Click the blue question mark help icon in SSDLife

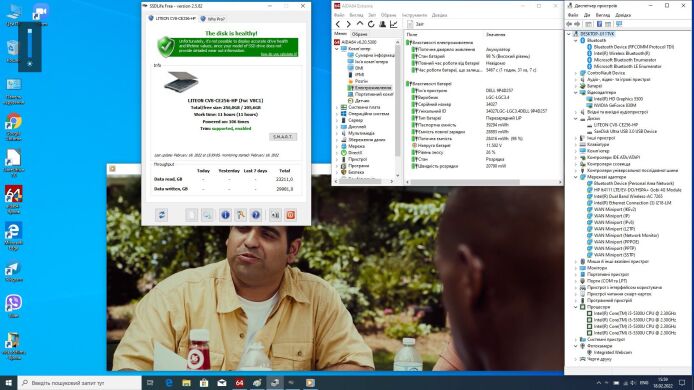pyautogui.click(x=256, y=215)
